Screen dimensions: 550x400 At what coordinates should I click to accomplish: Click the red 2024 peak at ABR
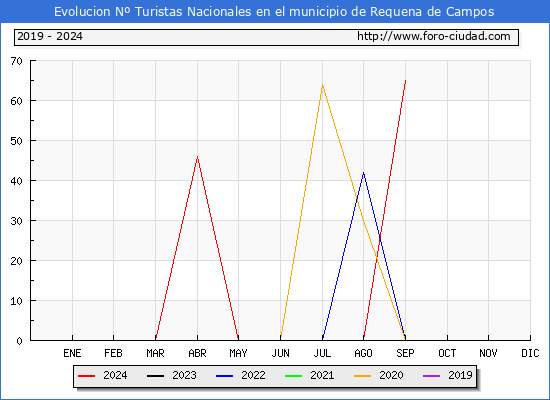[x=197, y=156]
